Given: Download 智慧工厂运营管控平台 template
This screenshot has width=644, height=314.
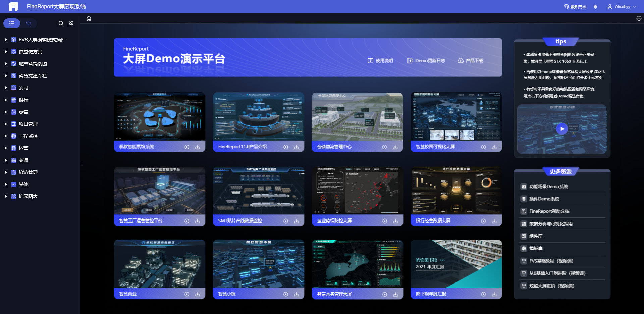Looking at the screenshot, I should [198, 221].
